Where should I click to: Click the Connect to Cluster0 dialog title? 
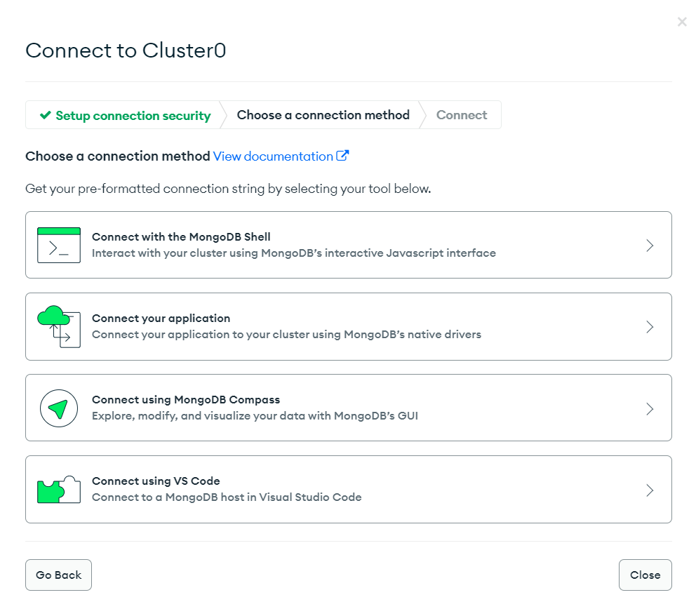[126, 51]
